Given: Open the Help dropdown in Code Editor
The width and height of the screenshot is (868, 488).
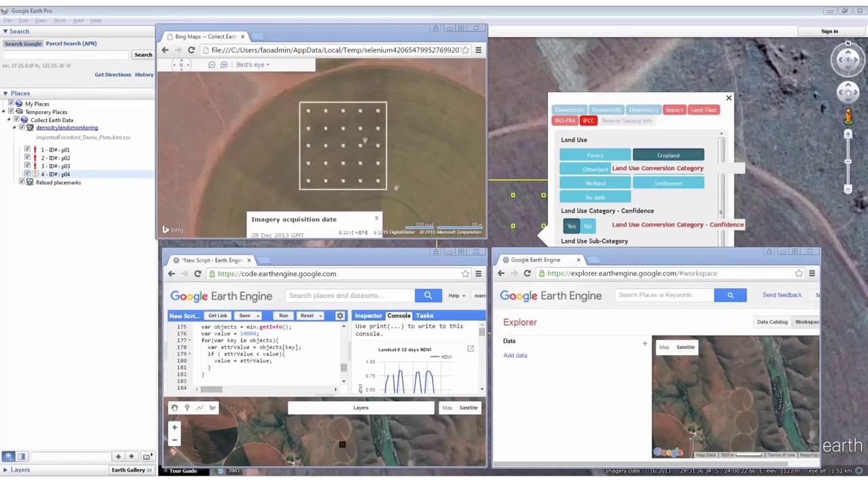Looking at the screenshot, I should (456, 296).
